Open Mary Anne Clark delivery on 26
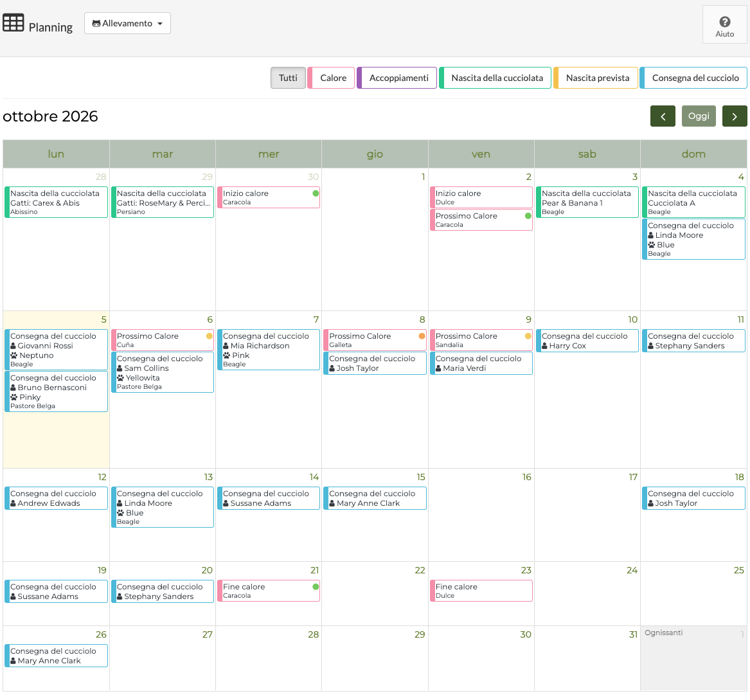 click(57, 656)
